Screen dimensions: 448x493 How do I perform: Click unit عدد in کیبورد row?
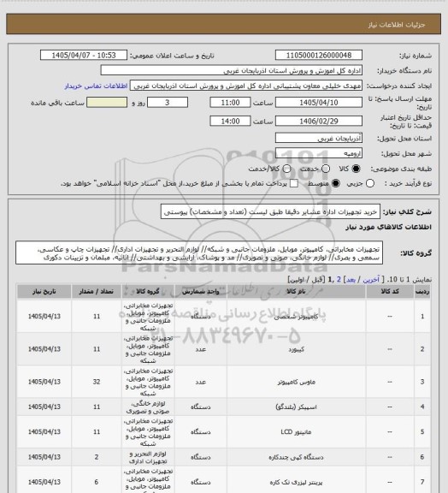(200, 349)
